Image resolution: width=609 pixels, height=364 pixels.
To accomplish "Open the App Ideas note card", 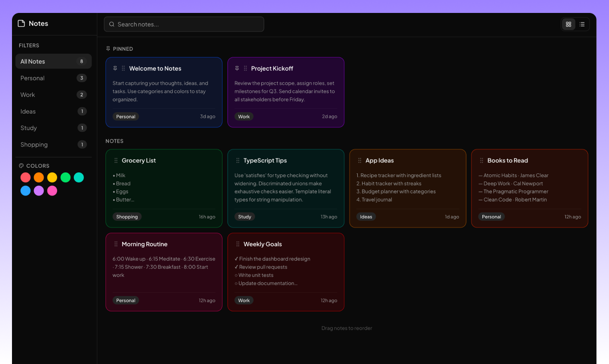I will [408, 188].
